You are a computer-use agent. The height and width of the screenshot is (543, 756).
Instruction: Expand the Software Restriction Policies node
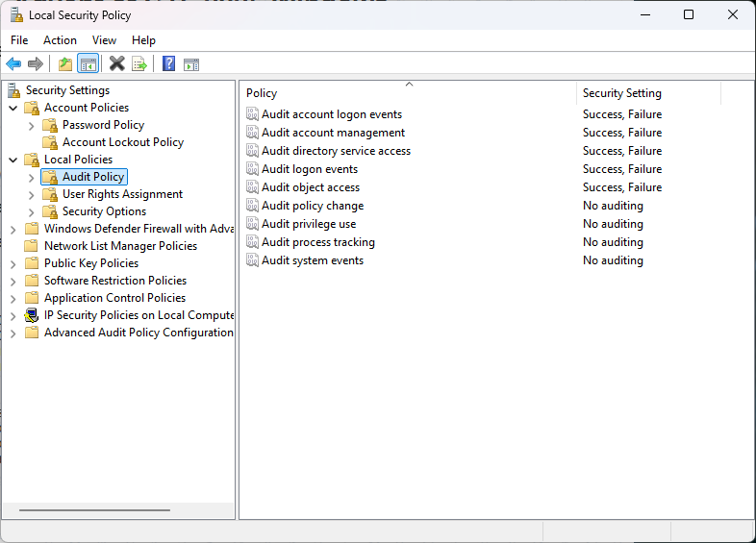point(13,281)
